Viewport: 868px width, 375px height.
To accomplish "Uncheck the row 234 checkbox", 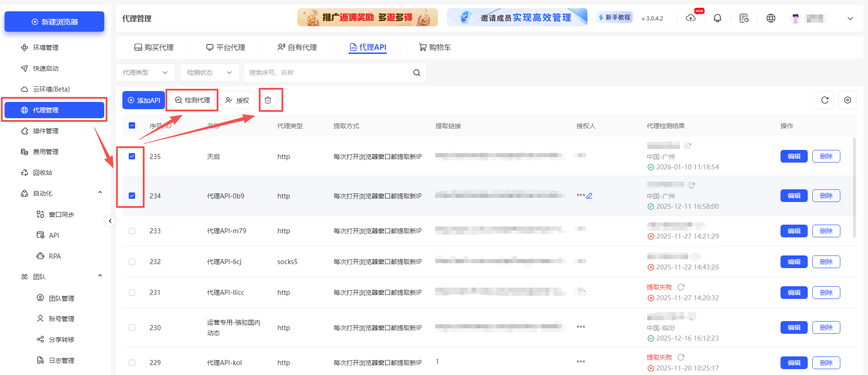I will [132, 196].
